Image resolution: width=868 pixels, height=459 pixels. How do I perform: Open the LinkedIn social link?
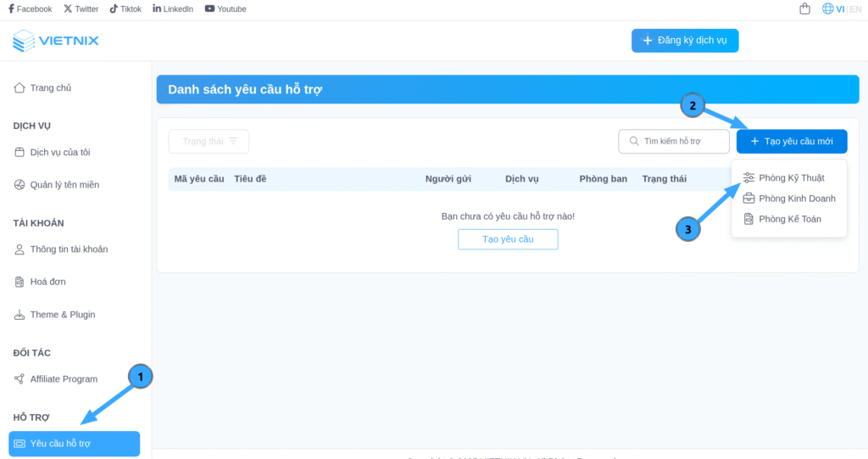[x=173, y=9]
